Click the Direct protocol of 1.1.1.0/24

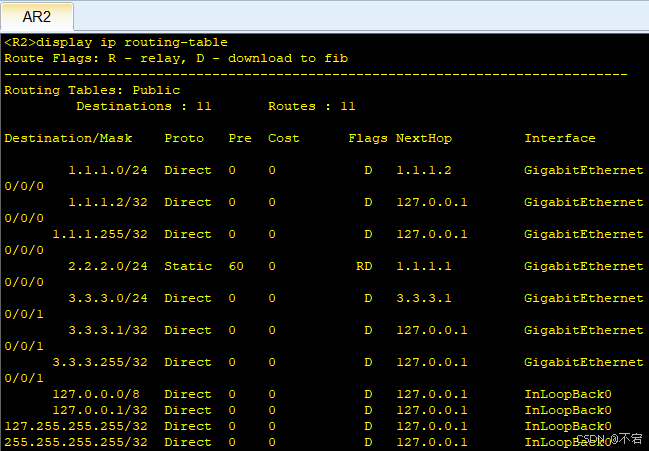click(188, 170)
